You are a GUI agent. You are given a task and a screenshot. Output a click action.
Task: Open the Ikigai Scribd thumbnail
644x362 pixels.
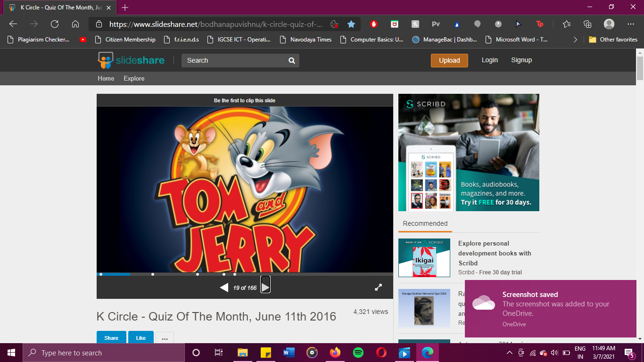[x=424, y=257]
